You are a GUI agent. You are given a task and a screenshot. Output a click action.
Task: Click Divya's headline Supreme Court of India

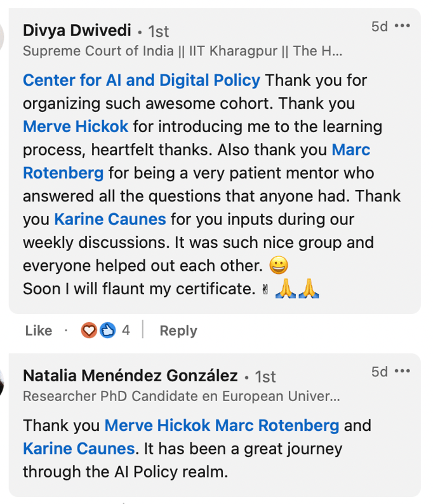pyautogui.click(x=182, y=51)
